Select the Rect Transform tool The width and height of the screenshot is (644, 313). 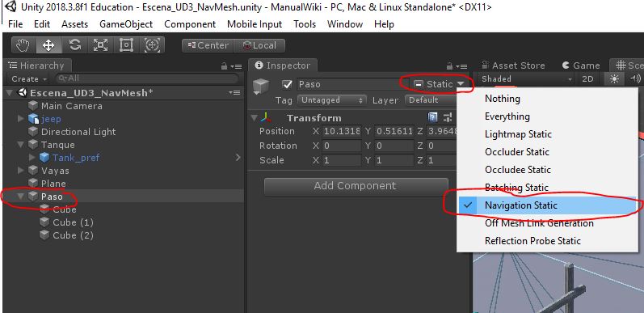pyautogui.click(x=126, y=45)
